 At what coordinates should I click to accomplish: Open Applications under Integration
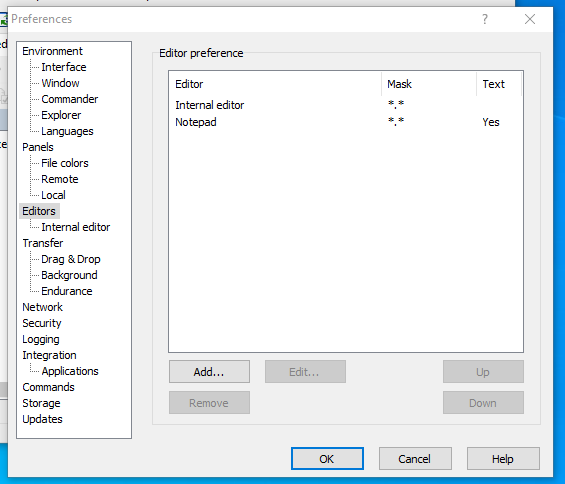(70, 371)
